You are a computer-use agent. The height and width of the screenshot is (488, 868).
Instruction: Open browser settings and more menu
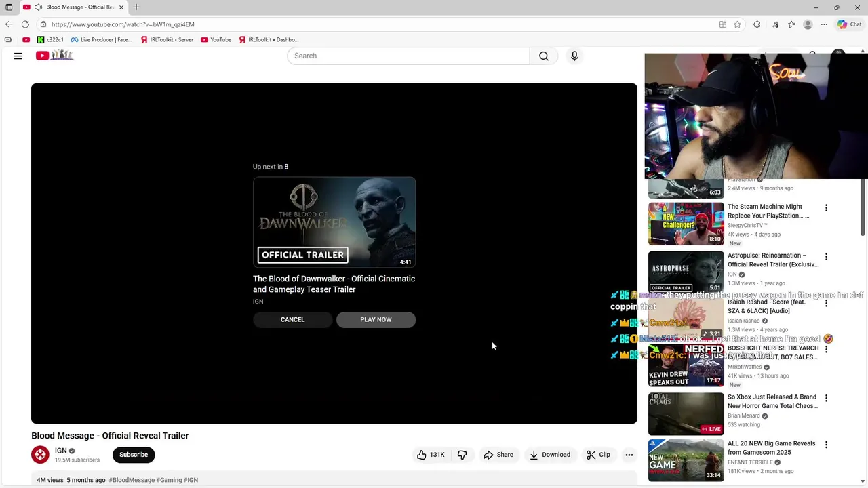pyautogui.click(x=824, y=24)
